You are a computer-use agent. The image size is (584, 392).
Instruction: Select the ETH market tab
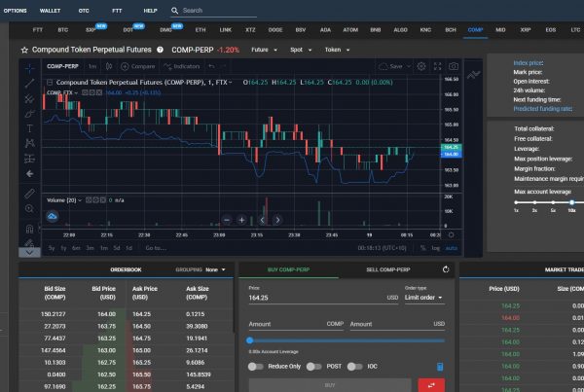click(x=201, y=31)
